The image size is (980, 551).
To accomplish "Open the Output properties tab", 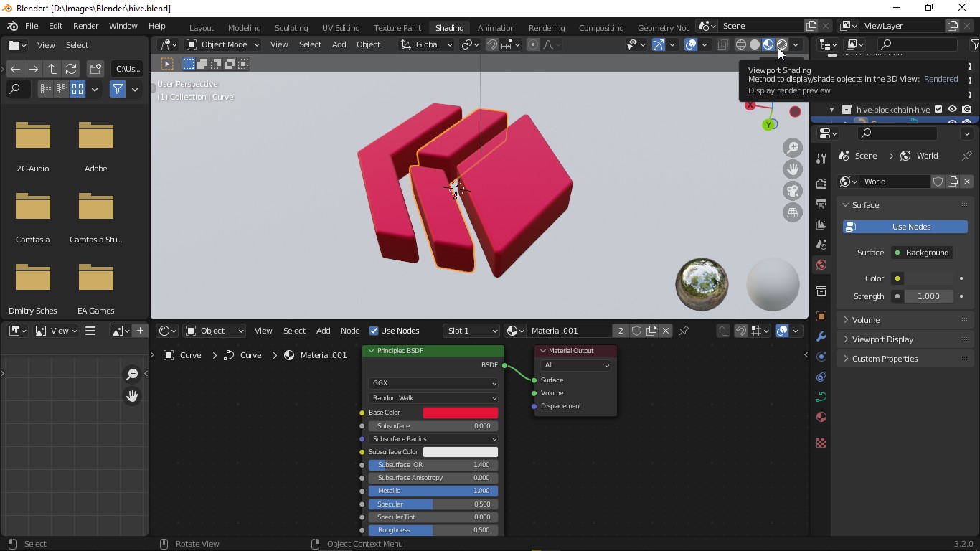I will pyautogui.click(x=821, y=204).
